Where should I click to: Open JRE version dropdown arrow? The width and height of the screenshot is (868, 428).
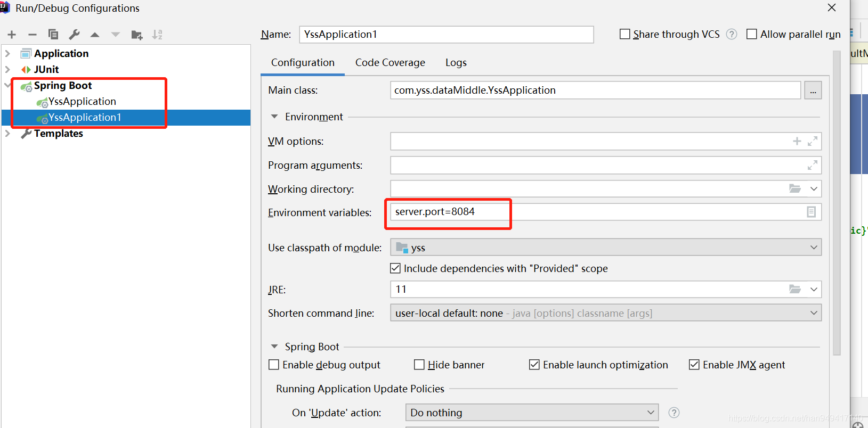coord(814,289)
